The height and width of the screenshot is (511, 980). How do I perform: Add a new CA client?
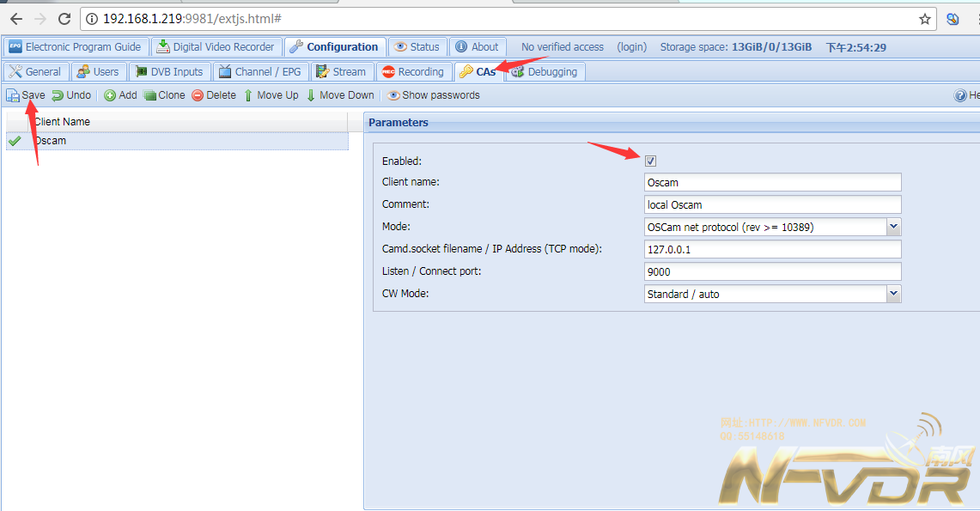(120, 95)
